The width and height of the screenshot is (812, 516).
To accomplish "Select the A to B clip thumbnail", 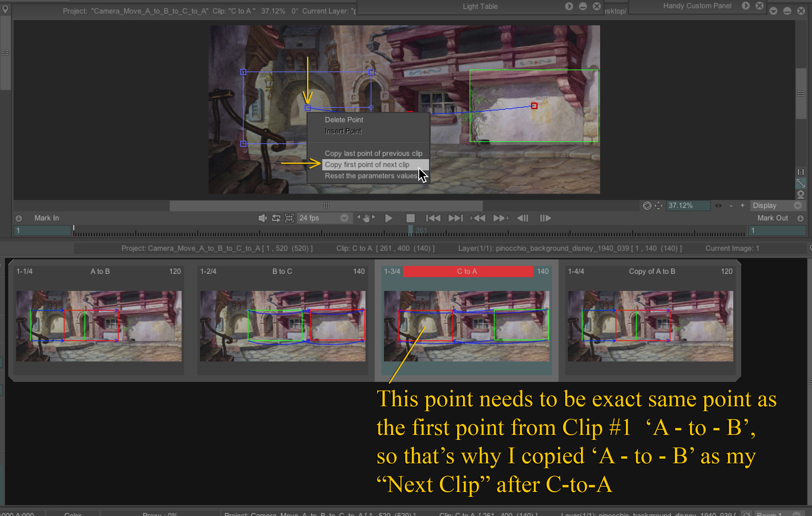I will pyautogui.click(x=99, y=326).
